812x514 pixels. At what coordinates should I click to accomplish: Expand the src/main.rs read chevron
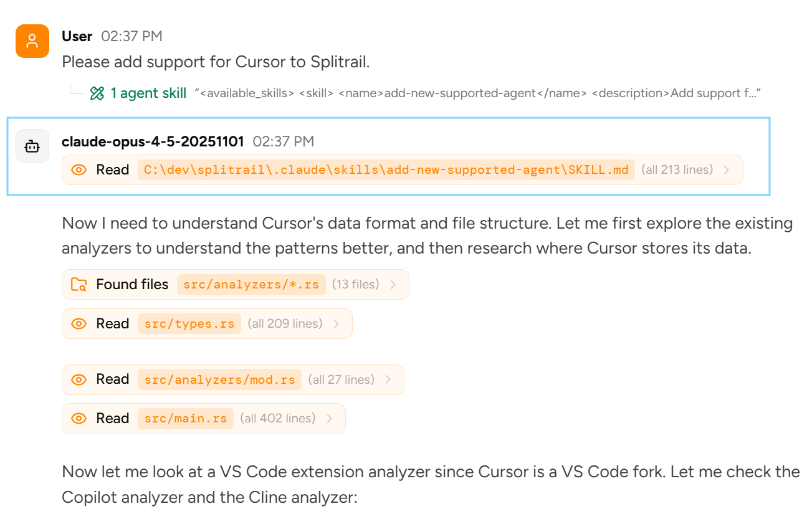coord(329,419)
